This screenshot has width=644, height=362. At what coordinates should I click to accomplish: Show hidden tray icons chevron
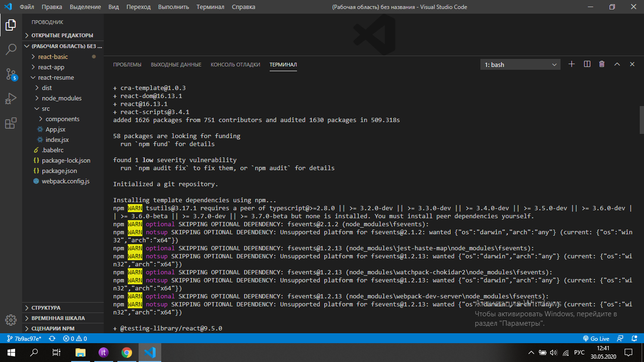coord(531,353)
